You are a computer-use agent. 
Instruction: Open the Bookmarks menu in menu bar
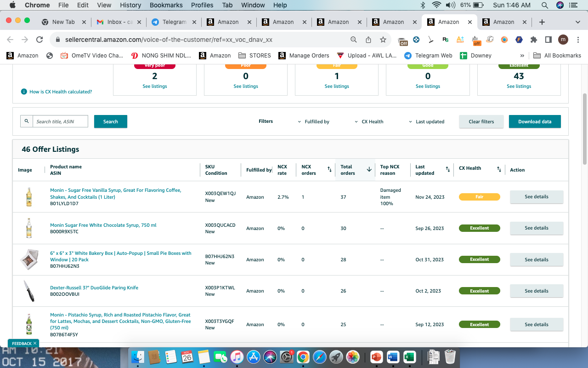166,5
